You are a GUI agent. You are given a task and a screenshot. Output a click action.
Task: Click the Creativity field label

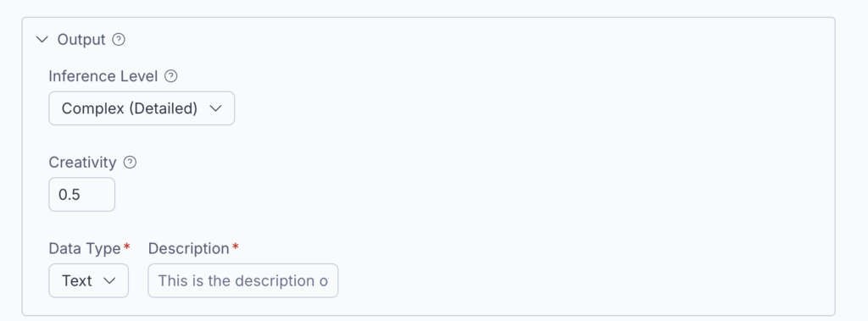(x=82, y=163)
